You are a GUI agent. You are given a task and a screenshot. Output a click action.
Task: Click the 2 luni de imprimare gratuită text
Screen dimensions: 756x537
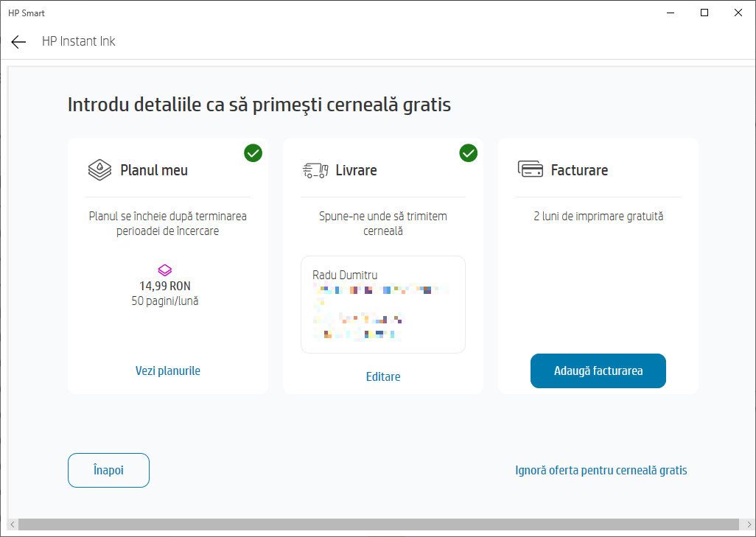point(598,217)
